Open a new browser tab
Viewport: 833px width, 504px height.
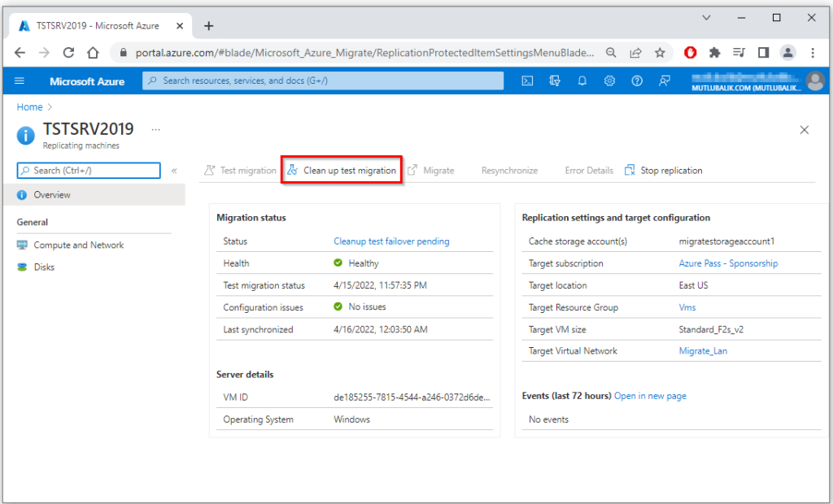pyautogui.click(x=209, y=26)
